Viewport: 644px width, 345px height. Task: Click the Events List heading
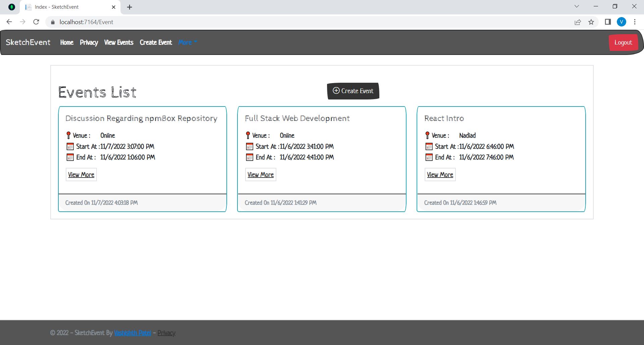(97, 92)
